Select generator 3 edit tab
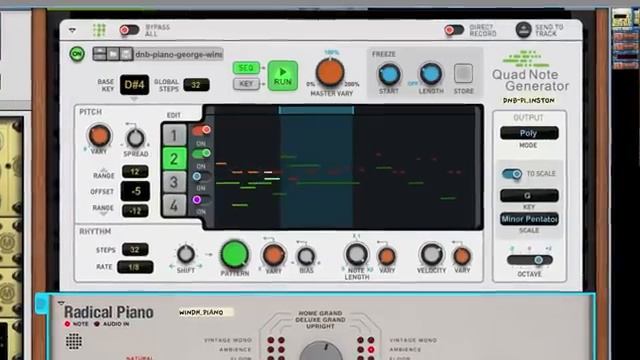Viewport: 640px width, 360px height. 174,182
